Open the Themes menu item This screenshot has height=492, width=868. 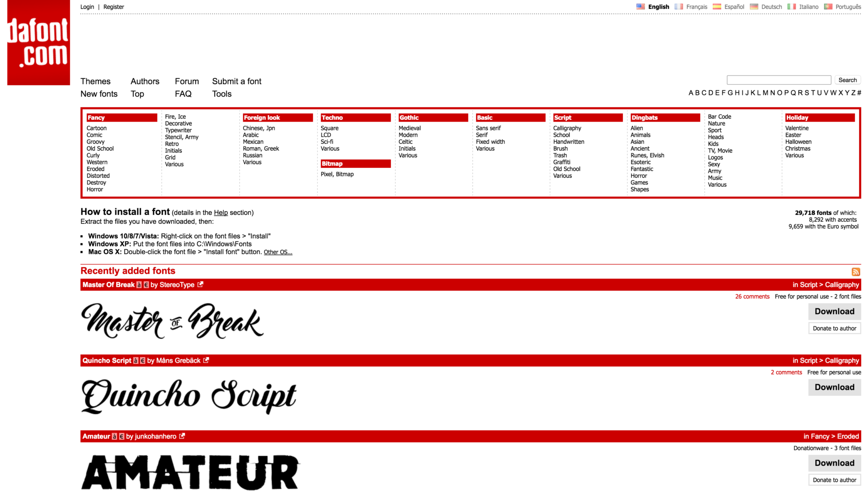pyautogui.click(x=95, y=81)
